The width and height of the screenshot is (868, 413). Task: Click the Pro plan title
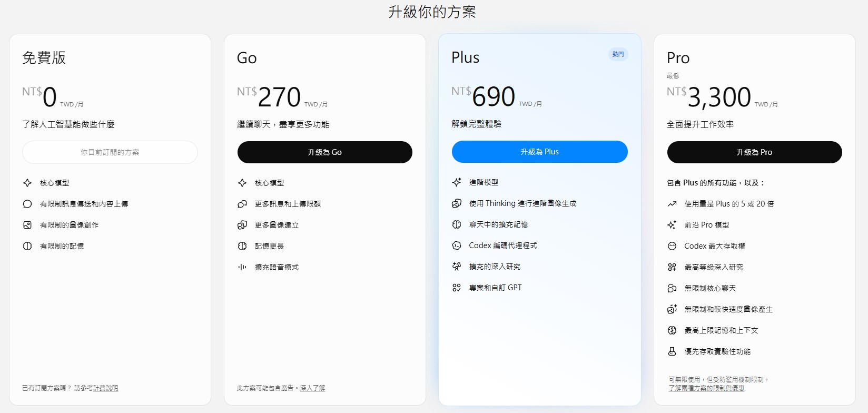(678, 58)
